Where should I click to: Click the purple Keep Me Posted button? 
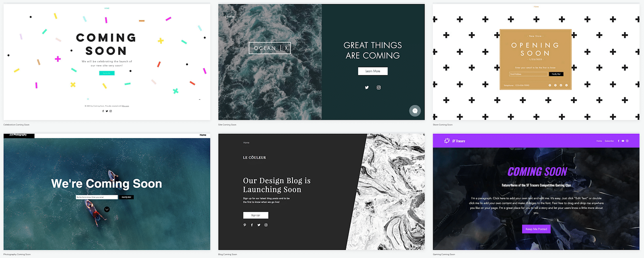[x=536, y=229]
